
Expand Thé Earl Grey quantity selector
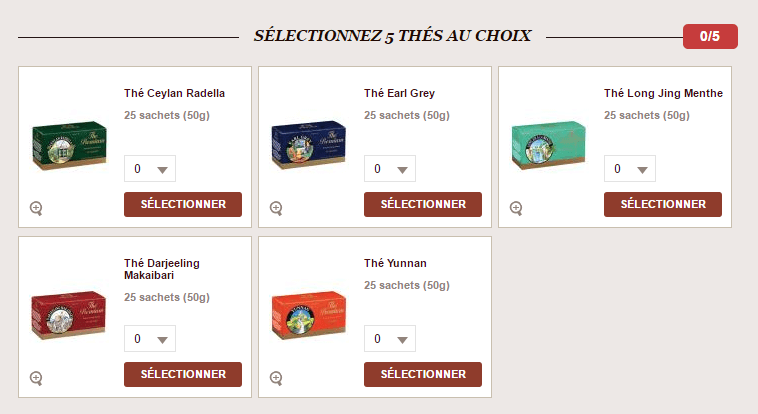click(x=390, y=169)
